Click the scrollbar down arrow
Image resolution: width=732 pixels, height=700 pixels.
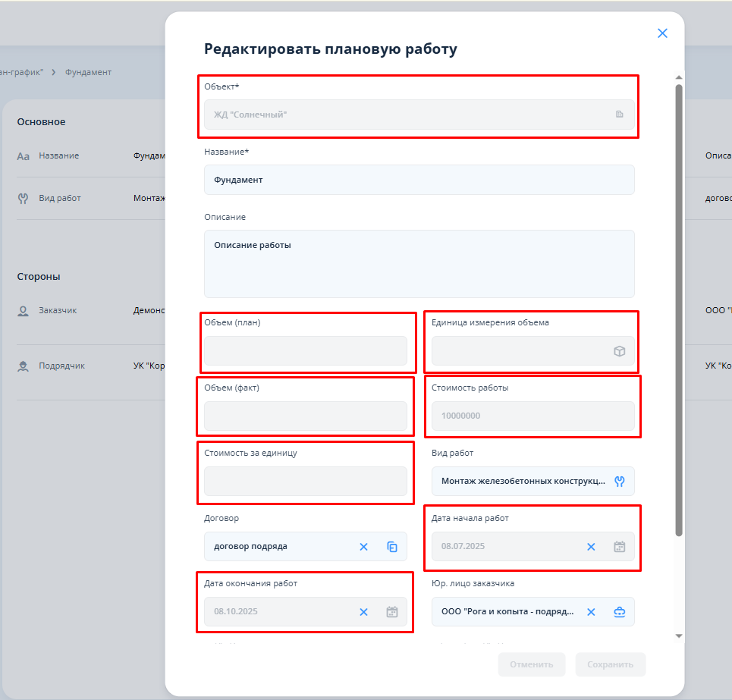pos(679,636)
